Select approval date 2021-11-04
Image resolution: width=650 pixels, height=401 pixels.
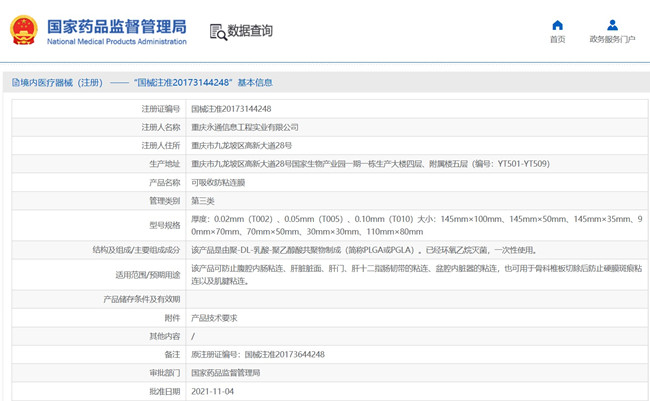click(x=212, y=391)
